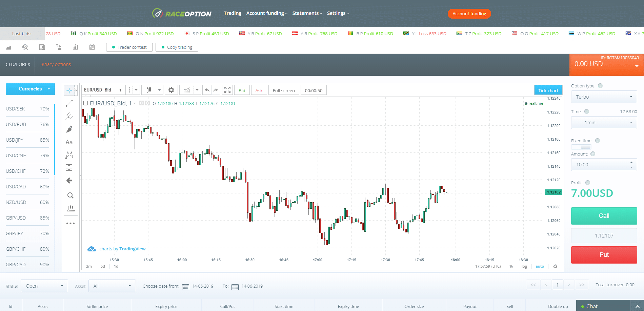Click the undo arrow in chart toolbar
Screen dimensions: 644x311
coord(207,90)
